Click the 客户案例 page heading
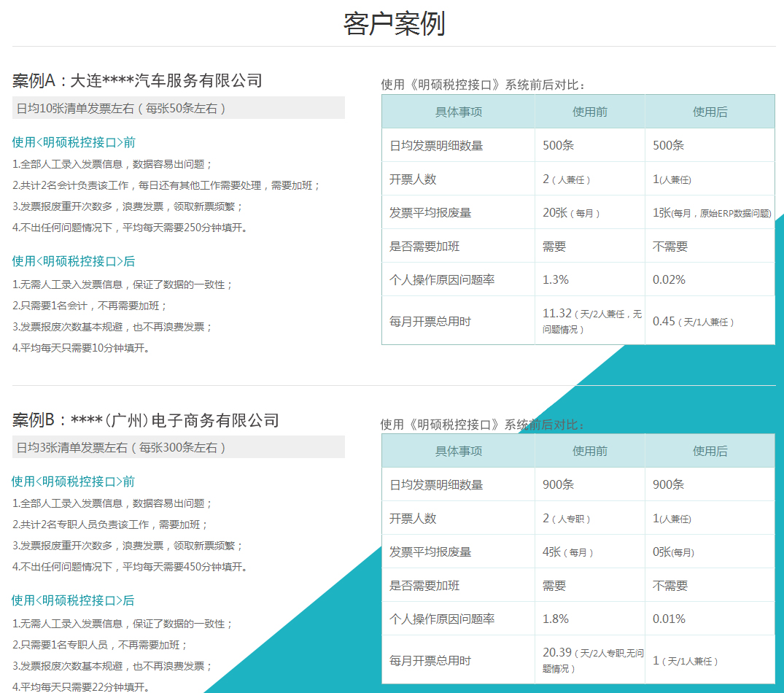 click(394, 23)
